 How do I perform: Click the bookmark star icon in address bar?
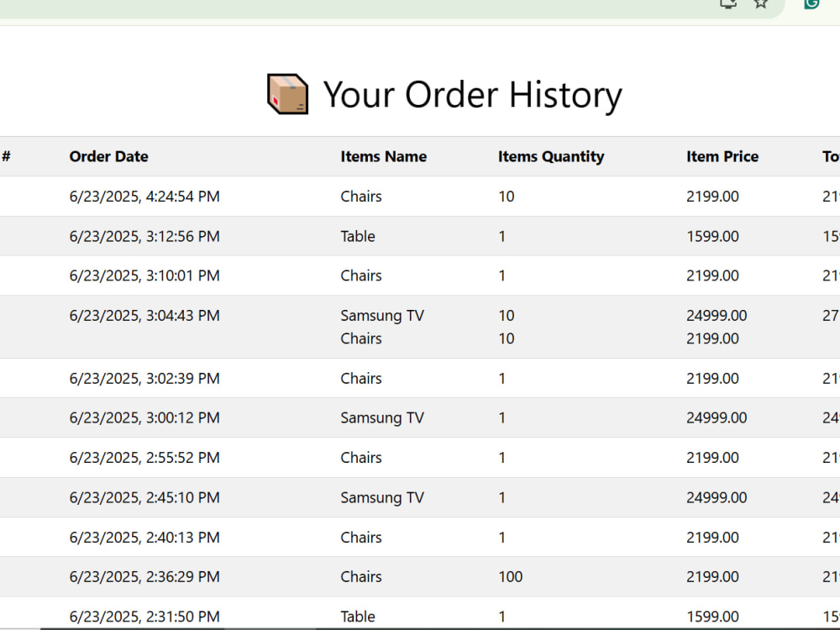click(761, 3)
